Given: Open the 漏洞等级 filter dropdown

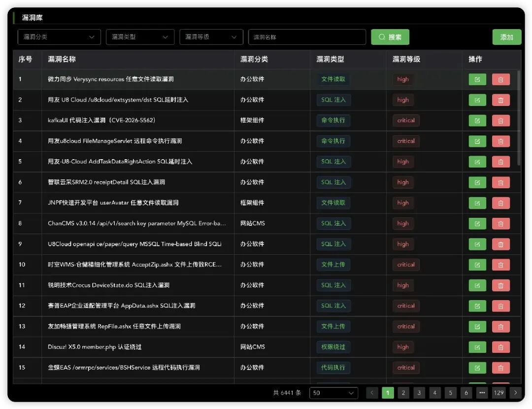Looking at the screenshot, I should click(211, 37).
